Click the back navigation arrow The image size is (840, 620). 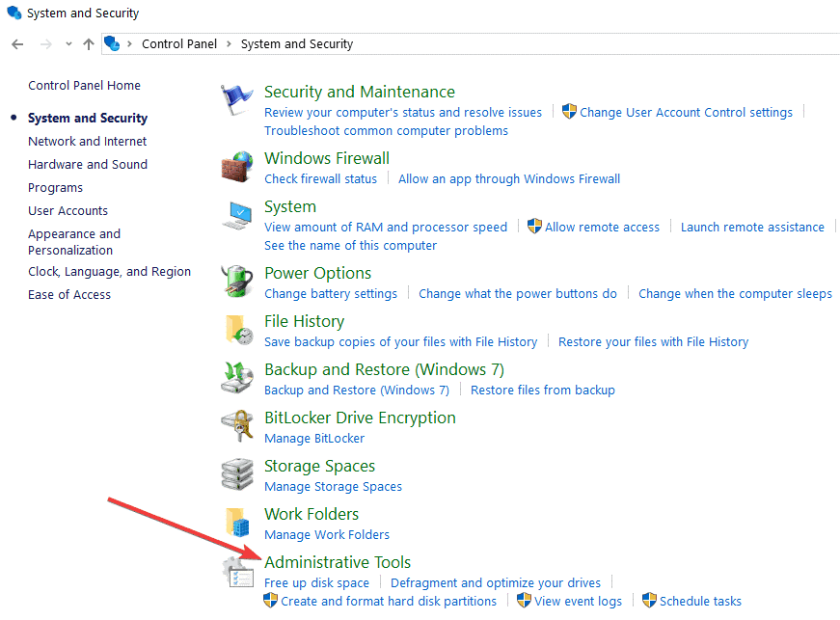pyautogui.click(x=17, y=44)
